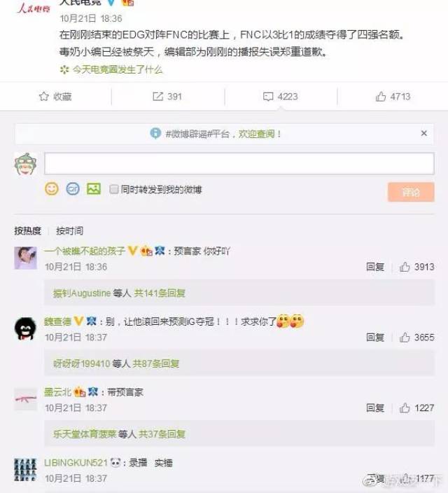This screenshot has width=448, height=493.
Task: Open 今天电竞圈发生了什么 topic link
Action: coord(118,69)
